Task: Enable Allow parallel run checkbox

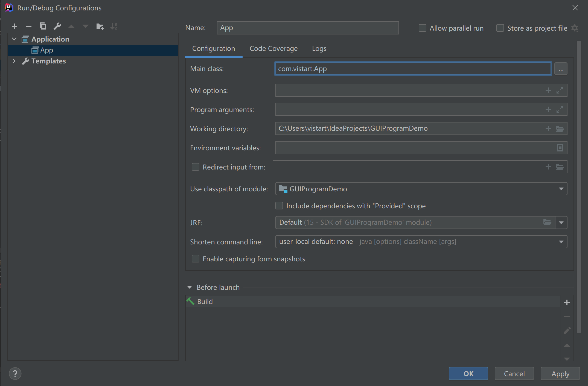Action: (423, 28)
